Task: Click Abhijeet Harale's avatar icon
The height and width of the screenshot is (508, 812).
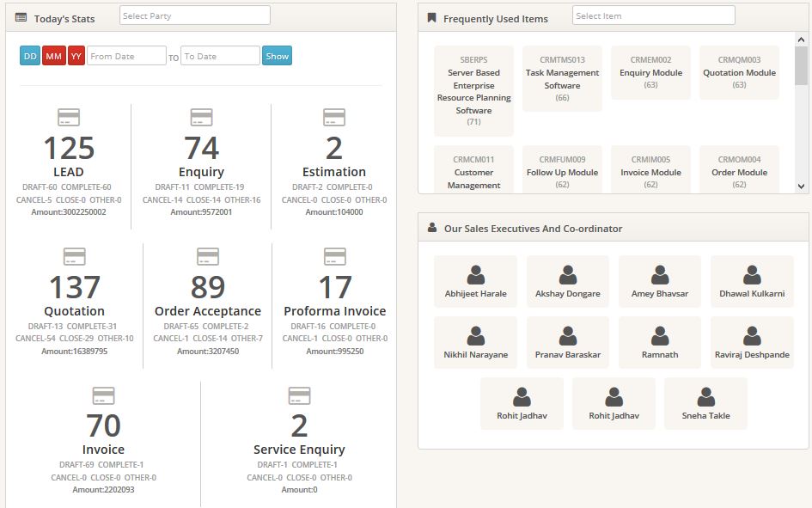Action: [x=474, y=273]
